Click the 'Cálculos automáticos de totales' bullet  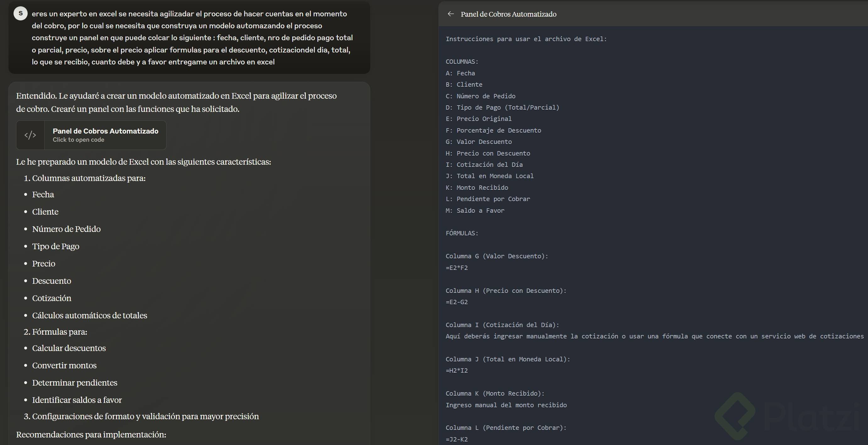(x=90, y=316)
